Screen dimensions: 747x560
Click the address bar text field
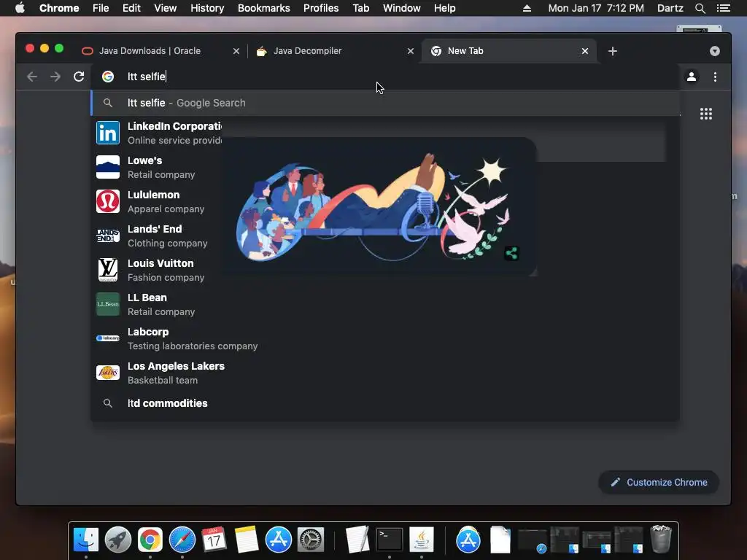click(x=386, y=77)
